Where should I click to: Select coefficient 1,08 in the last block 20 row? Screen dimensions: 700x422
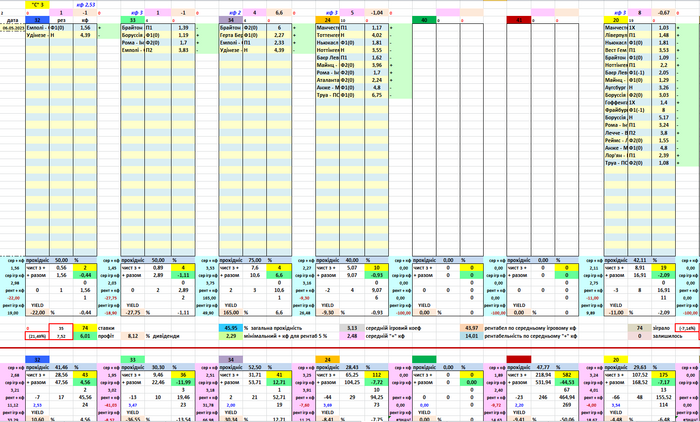click(663, 163)
